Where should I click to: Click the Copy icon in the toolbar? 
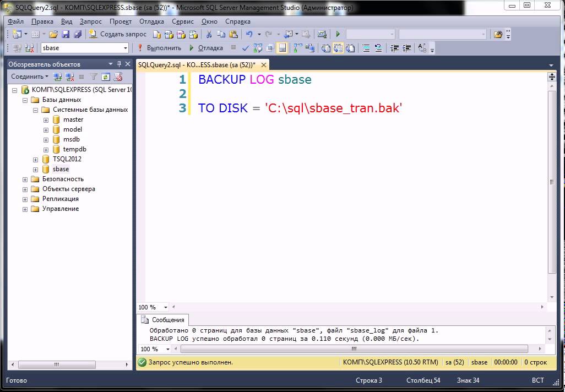pos(221,34)
